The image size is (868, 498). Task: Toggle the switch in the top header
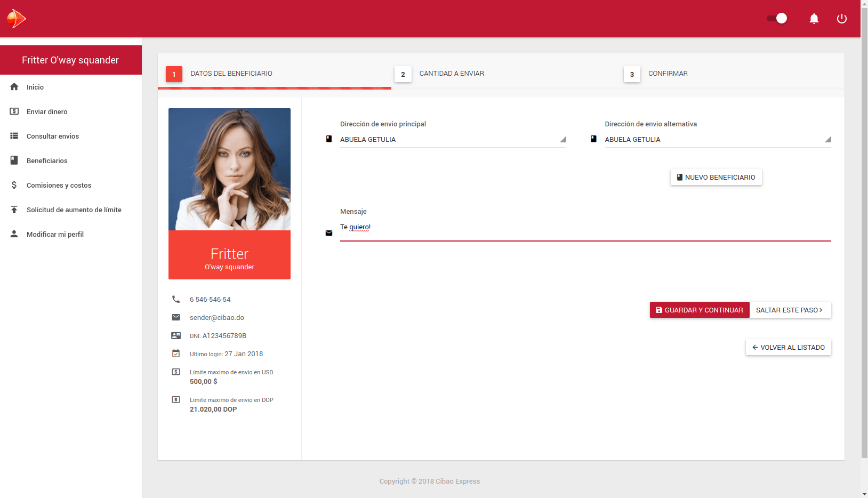tap(777, 19)
